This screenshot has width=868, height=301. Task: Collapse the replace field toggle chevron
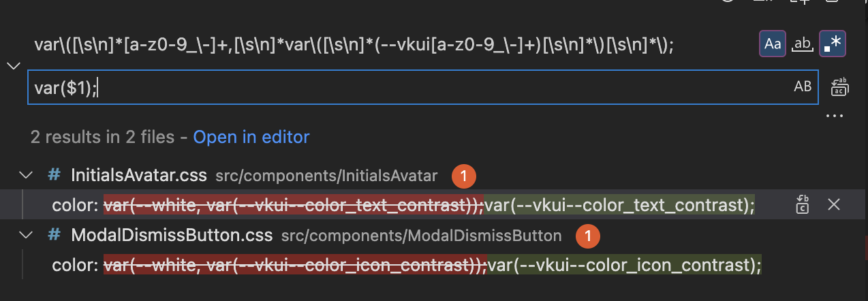[13, 66]
